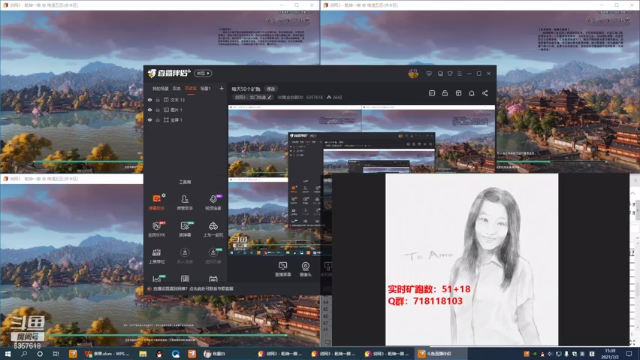This screenshot has height=360, width=640.
Task: Hide the image 1 layer via eye icon
Action: click(x=150, y=110)
